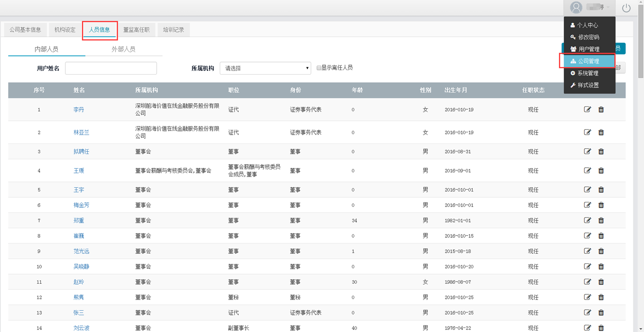Viewport: 644px width, 332px height.
Task: Open the 所属机构 dropdown
Action: pyautogui.click(x=265, y=68)
